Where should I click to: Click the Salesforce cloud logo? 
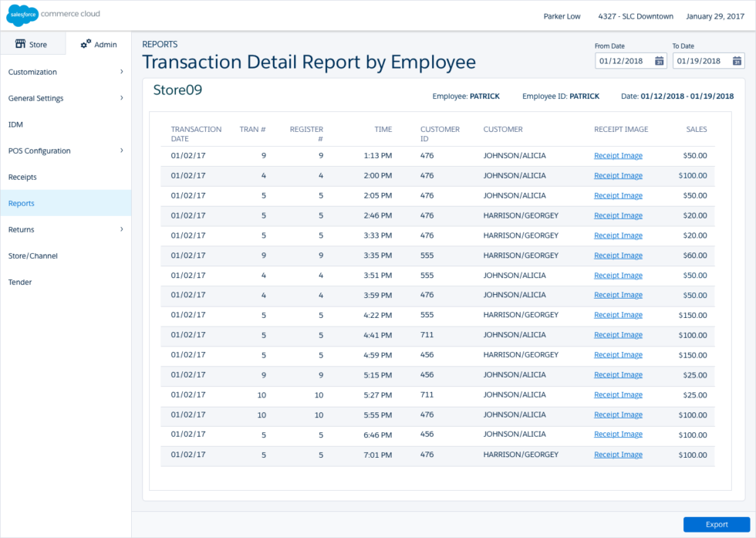(21, 15)
